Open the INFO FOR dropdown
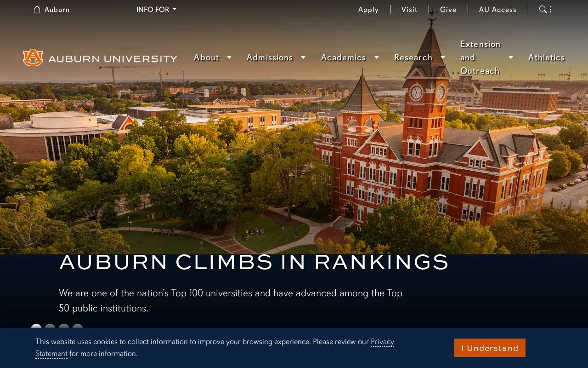Viewport: 588px width, 368px height. click(156, 10)
